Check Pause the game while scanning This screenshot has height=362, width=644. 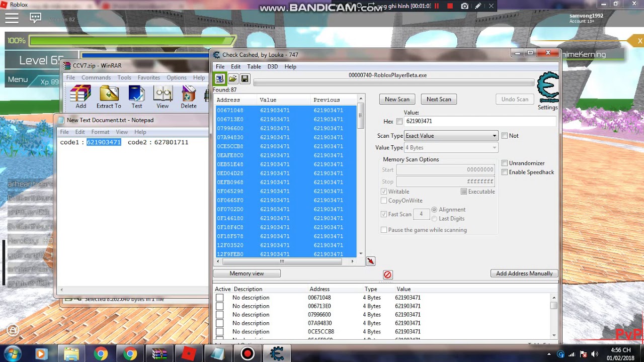384,230
